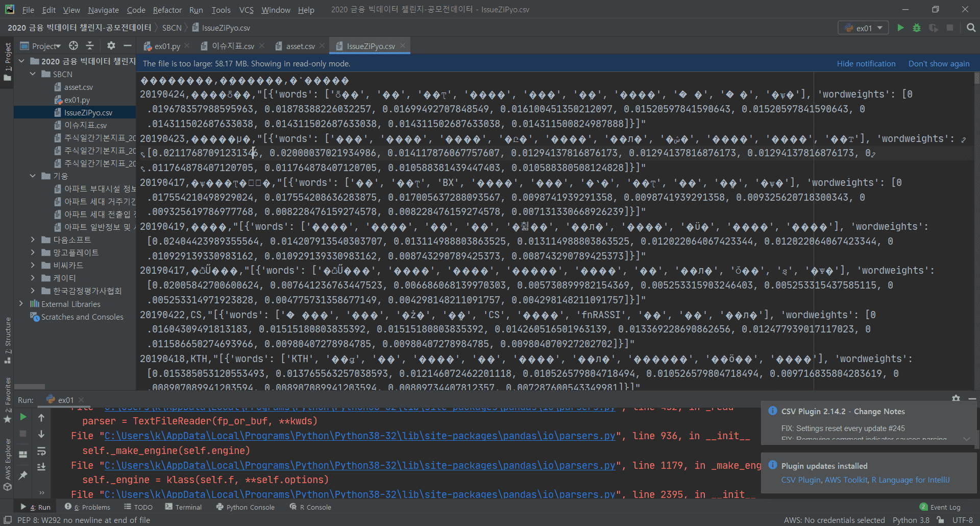Open Search Everywhere magnifier icon
The width and height of the screenshot is (980, 526).
click(971, 28)
